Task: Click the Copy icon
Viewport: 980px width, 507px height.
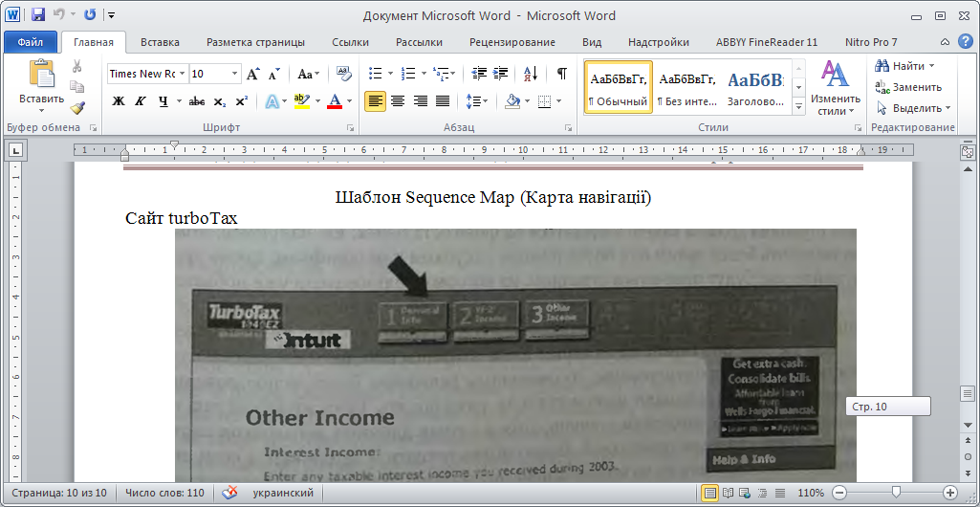Action: (x=77, y=87)
